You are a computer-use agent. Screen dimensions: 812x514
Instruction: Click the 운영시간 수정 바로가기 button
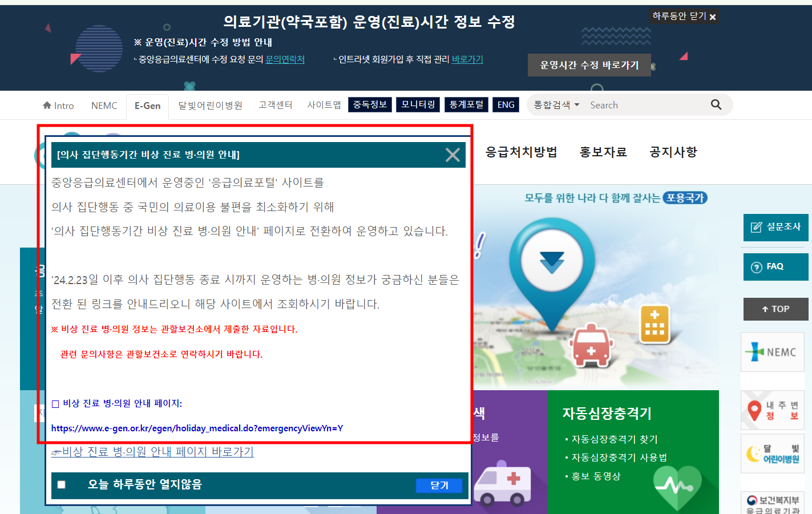[589, 65]
